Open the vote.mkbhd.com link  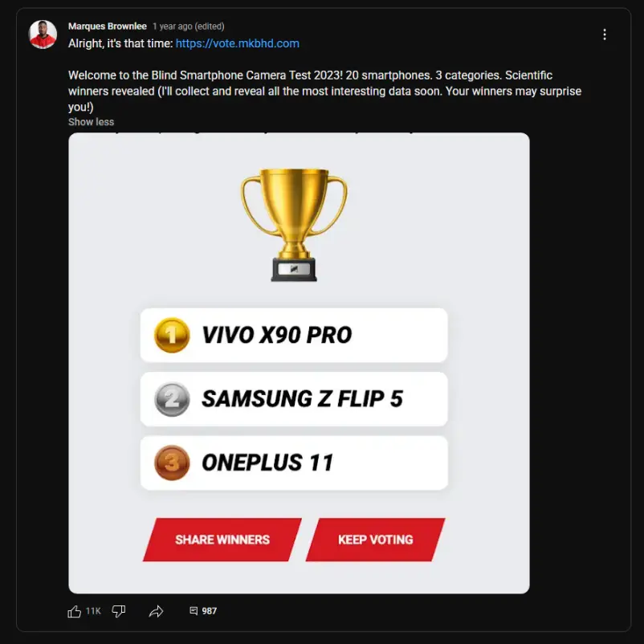(x=238, y=43)
